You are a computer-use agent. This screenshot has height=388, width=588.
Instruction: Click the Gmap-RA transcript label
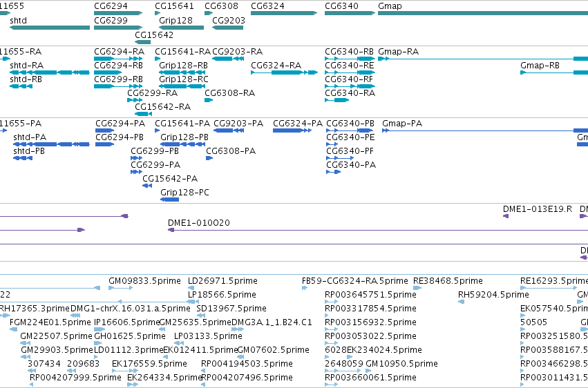(x=398, y=51)
